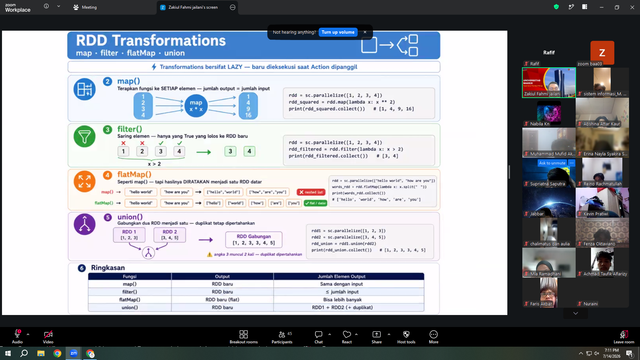Screen dimensions: 640x360
Task: Select the Meeting tab
Action: pyautogui.click(x=85, y=7)
